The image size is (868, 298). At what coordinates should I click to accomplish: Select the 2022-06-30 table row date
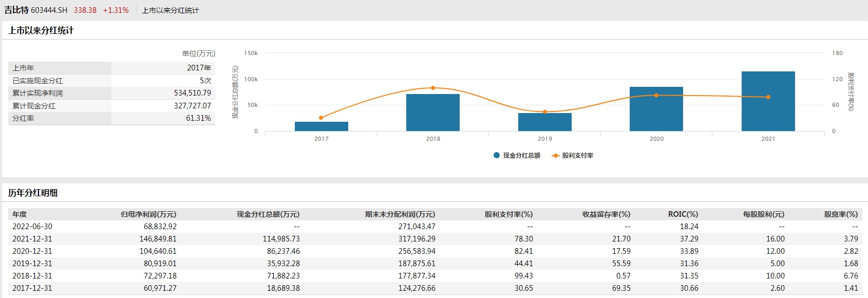click(x=32, y=227)
